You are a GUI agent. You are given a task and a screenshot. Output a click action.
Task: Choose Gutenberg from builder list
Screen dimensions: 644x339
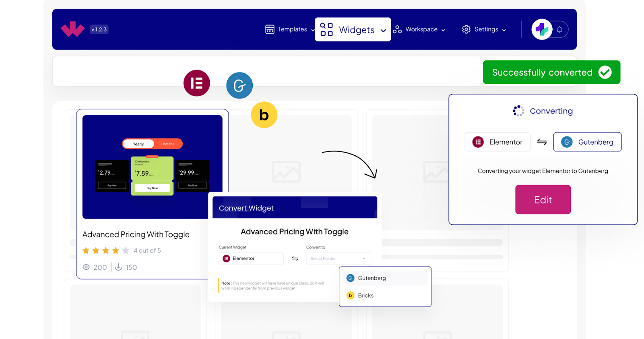point(385,278)
